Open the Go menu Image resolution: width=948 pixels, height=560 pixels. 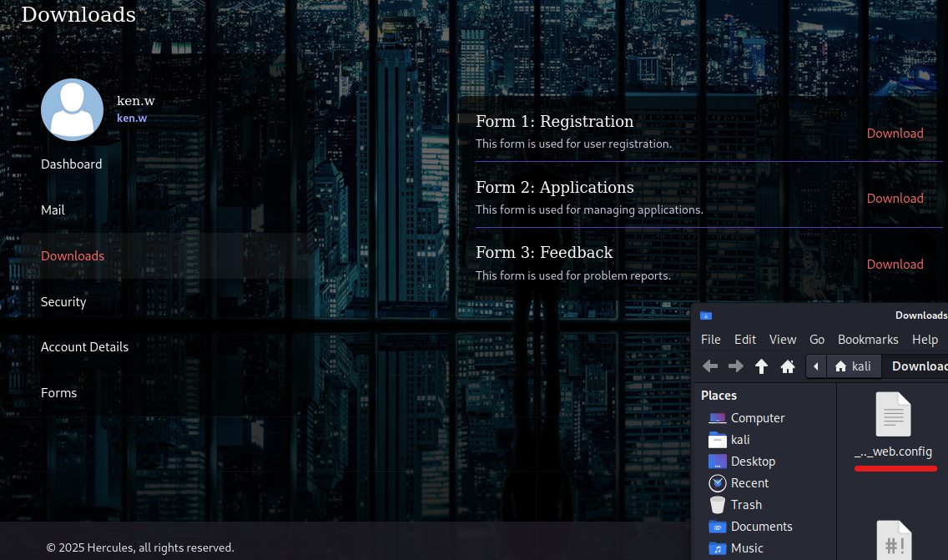point(817,340)
